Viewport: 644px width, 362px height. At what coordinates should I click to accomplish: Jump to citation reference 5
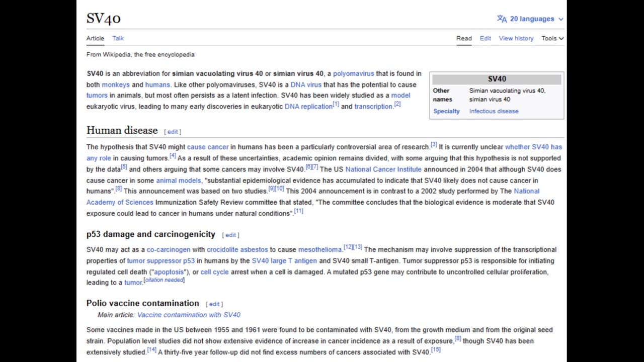(x=124, y=167)
